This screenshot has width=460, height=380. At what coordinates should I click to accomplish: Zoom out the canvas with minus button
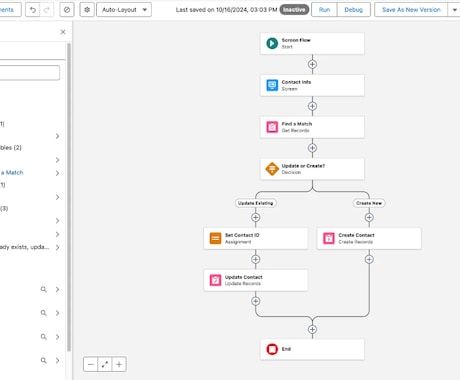click(91, 364)
